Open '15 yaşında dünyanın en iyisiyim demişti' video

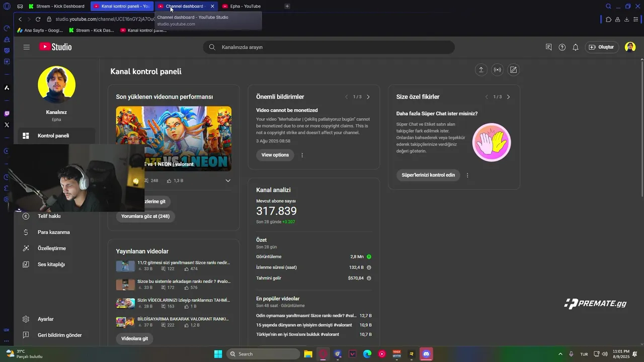(x=304, y=325)
